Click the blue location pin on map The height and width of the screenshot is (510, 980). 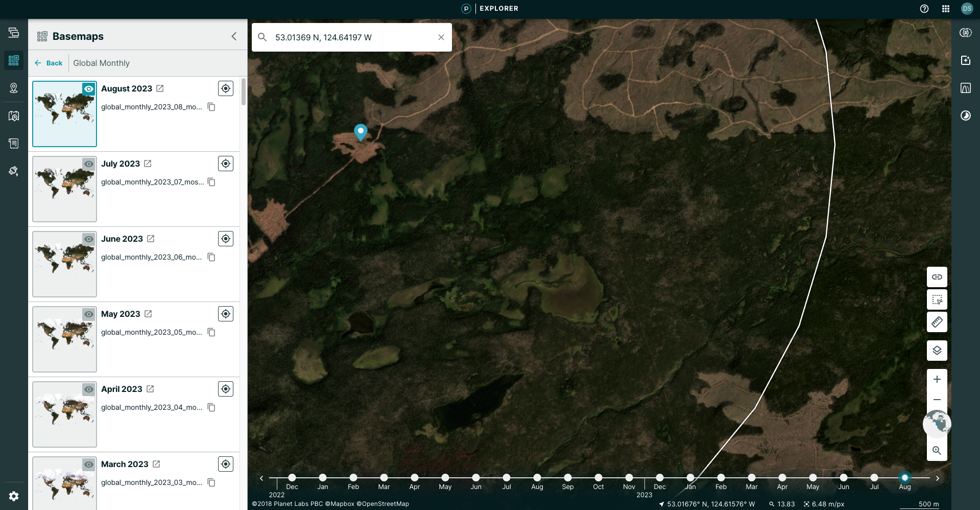click(361, 132)
